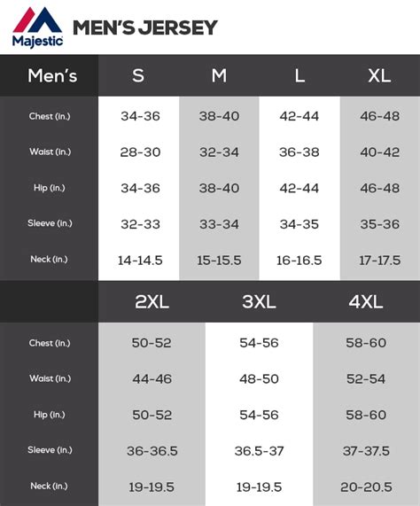Screen dimensions: 420x506
Task: Click lower Neck (in.) row label
Action: (49, 486)
